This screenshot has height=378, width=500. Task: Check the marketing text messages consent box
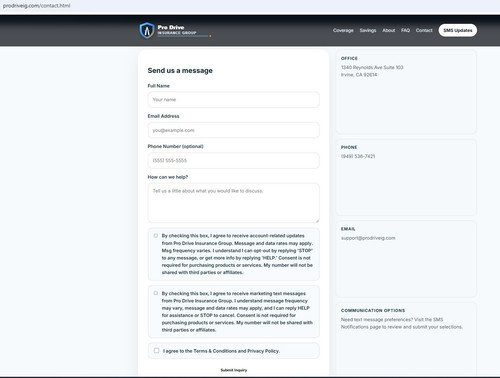[x=156, y=293]
